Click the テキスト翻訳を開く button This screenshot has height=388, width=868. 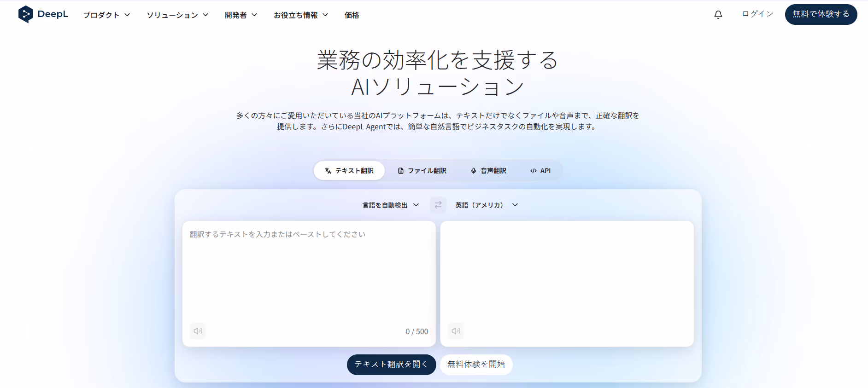392,365
